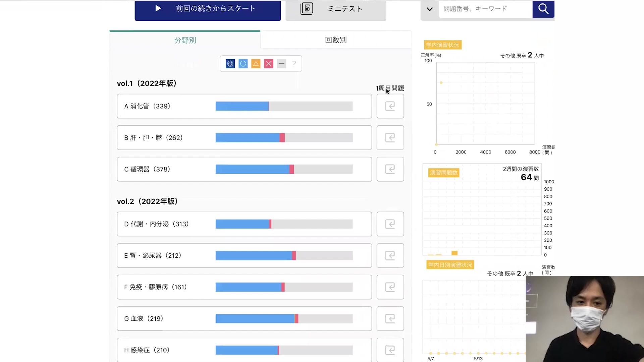Open the ミニテスト button

[x=335, y=9]
